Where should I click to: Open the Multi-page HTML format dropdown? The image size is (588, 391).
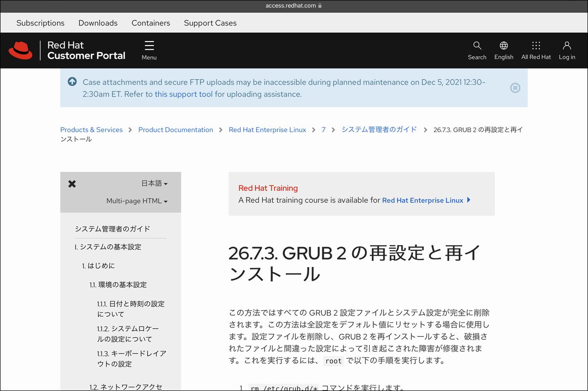[x=137, y=201]
